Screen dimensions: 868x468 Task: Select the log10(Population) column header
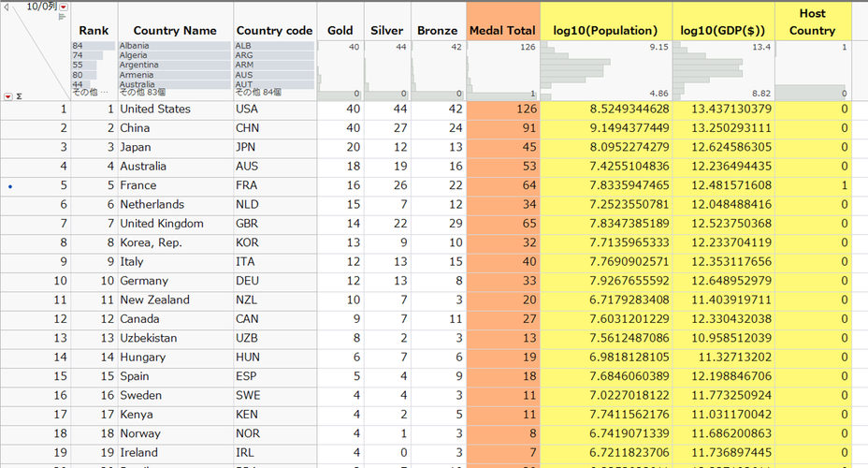(x=605, y=31)
